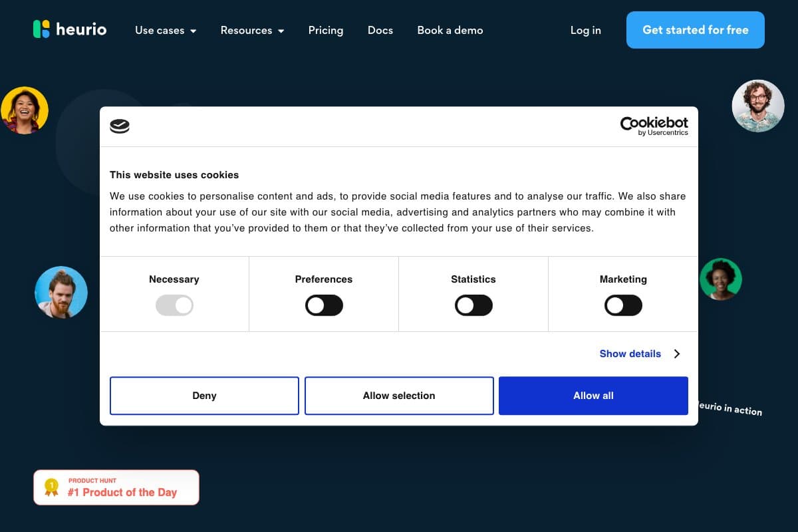Expand the Use cases menu
The height and width of the screenshot is (532, 798).
(x=165, y=30)
